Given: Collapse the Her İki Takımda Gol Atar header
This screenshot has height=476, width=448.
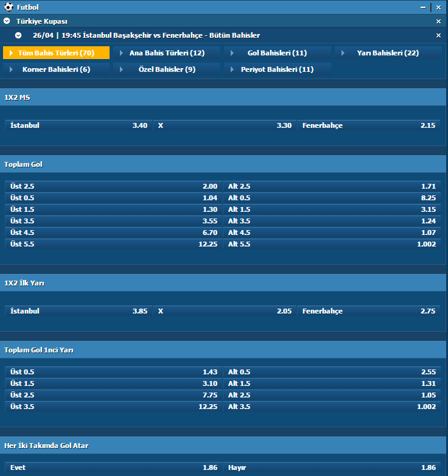Looking at the screenshot, I should point(223,446).
